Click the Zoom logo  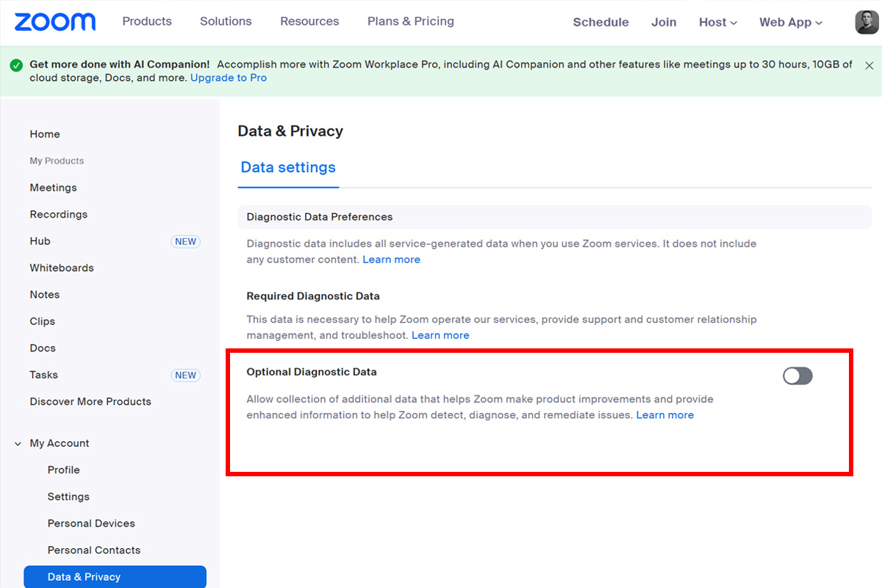[x=55, y=22]
